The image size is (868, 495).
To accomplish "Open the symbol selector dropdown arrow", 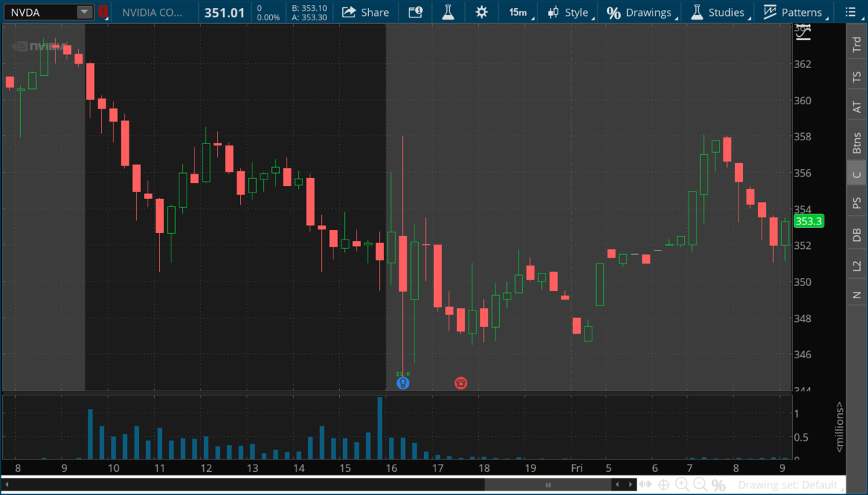I will click(85, 12).
